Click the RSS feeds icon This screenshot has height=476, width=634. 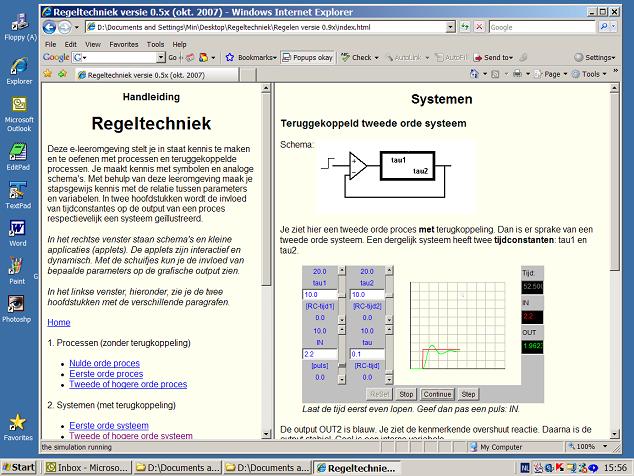click(x=495, y=74)
